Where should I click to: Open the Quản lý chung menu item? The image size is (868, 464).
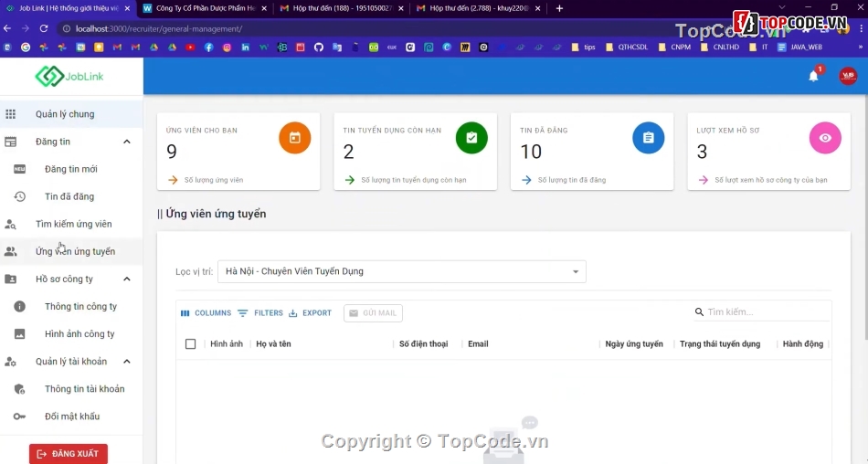coord(71,114)
